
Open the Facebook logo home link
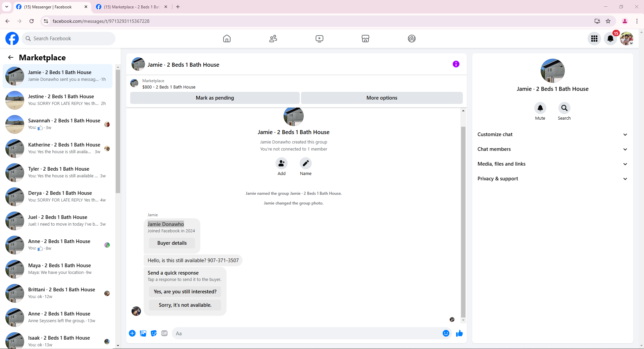point(12,39)
